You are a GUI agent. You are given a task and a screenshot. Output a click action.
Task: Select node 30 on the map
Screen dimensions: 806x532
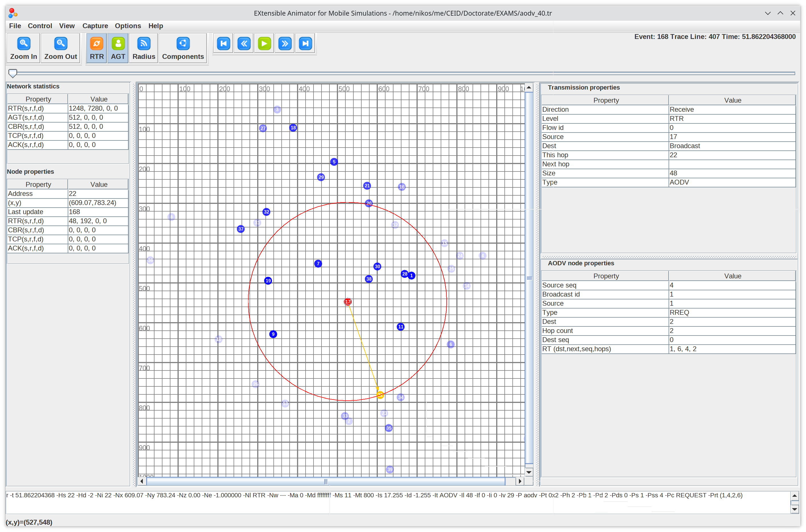click(x=377, y=266)
